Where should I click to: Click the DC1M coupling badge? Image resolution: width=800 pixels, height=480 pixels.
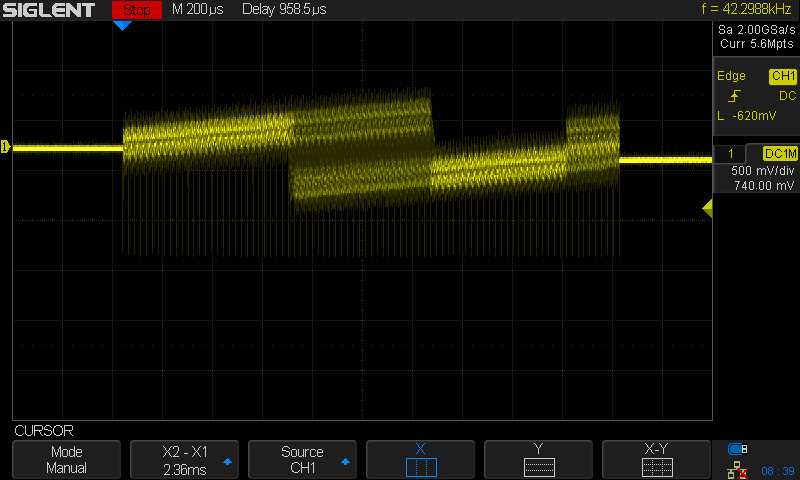(780, 154)
